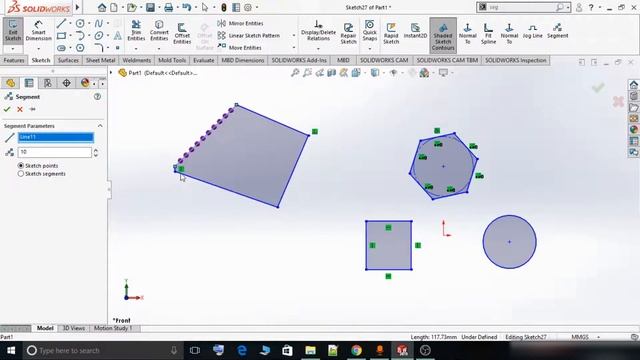This screenshot has width=640, height=360.
Task: Open dropdown under Smart Dimension
Action: coord(38,49)
